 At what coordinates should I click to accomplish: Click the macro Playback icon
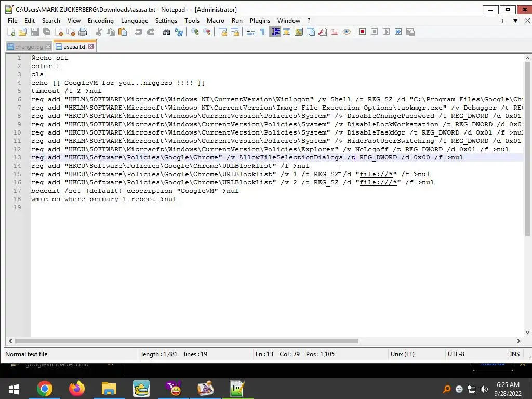(386, 32)
